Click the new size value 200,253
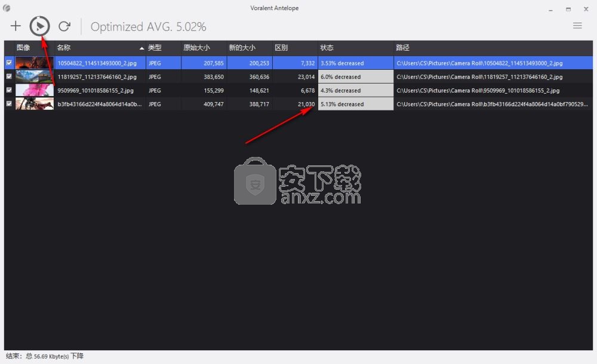597x364 pixels. [x=259, y=63]
